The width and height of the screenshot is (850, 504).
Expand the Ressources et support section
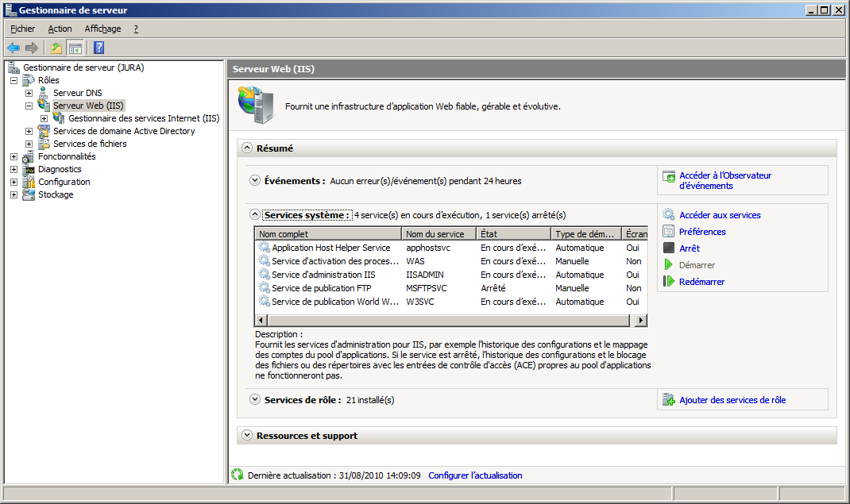(x=247, y=436)
